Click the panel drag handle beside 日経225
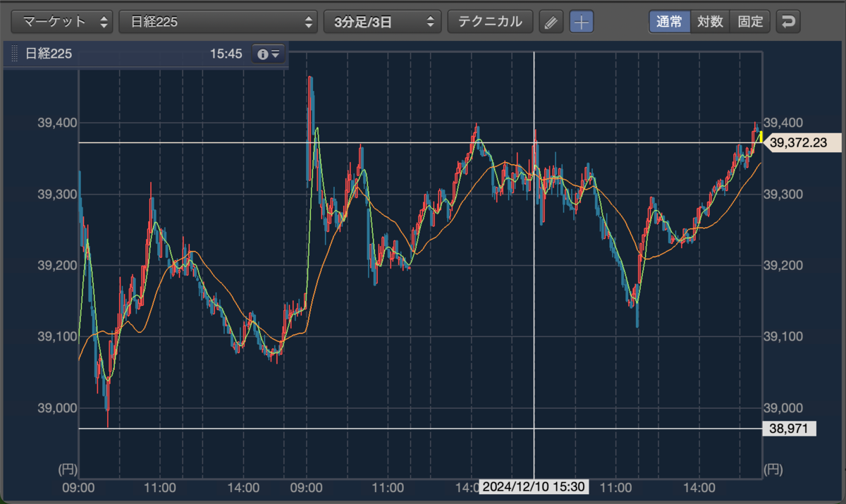 click(x=13, y=54)
